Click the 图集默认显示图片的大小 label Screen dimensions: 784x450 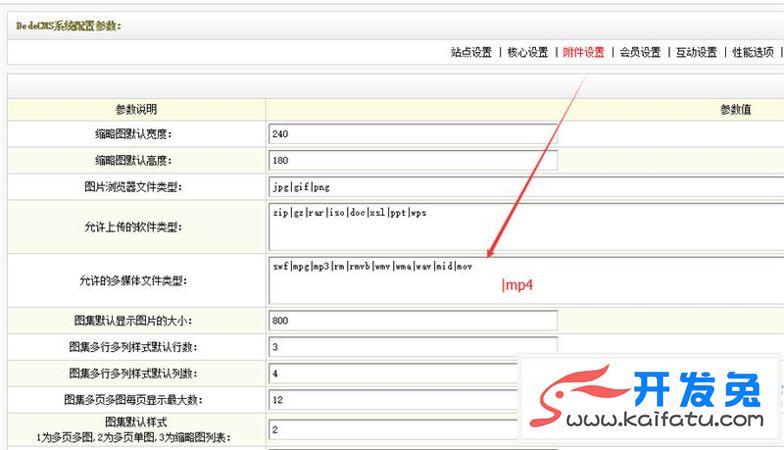coord(134,320)
